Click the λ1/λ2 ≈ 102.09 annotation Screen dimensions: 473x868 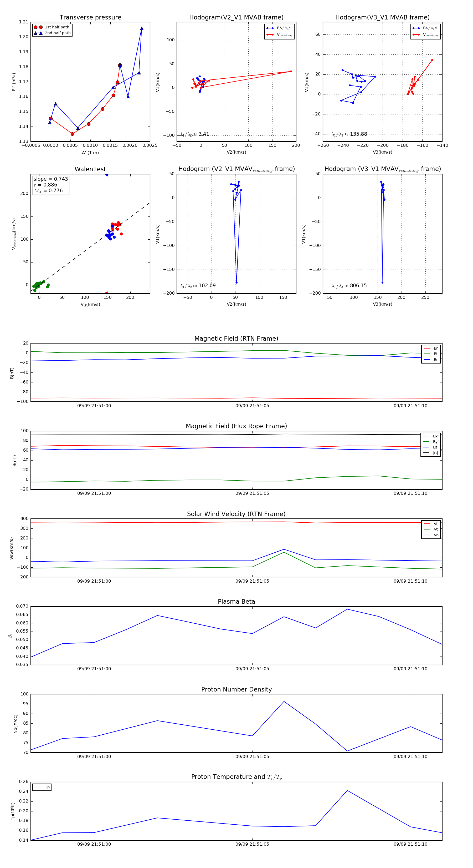coord(198,286)
